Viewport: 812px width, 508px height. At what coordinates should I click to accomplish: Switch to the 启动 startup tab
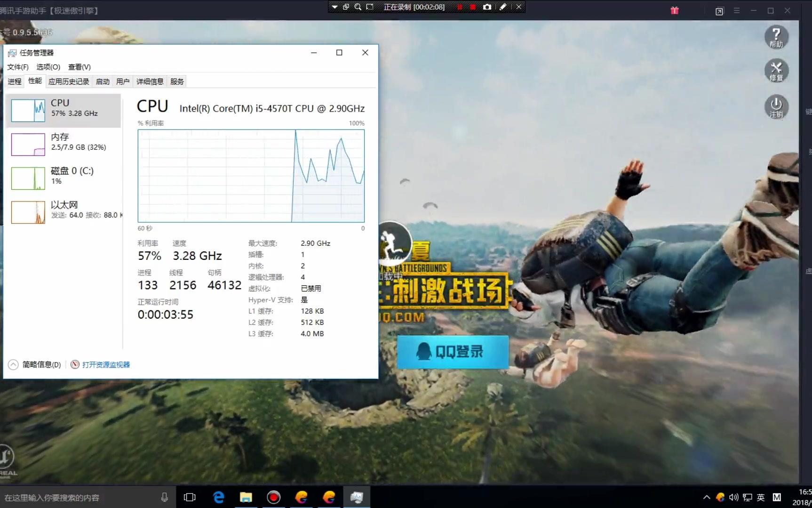[103, 81]
